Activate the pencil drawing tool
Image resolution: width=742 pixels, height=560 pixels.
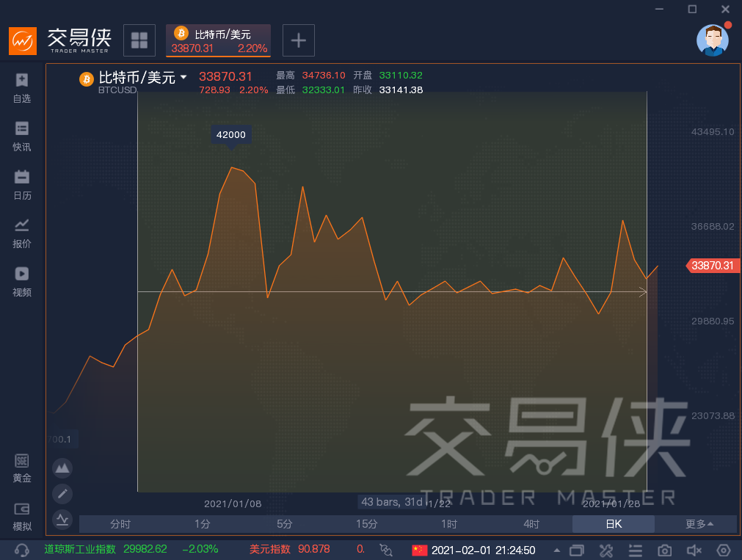point(62,494)
